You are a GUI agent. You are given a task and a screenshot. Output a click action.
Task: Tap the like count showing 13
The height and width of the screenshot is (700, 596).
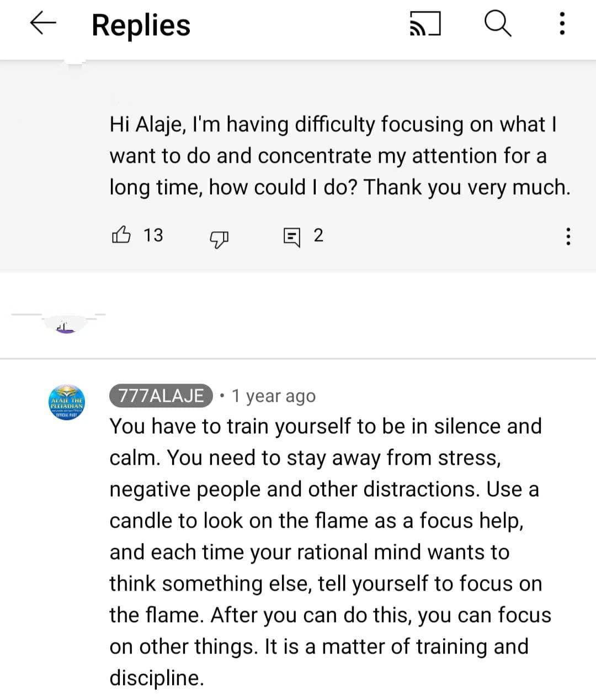(153, 235)
